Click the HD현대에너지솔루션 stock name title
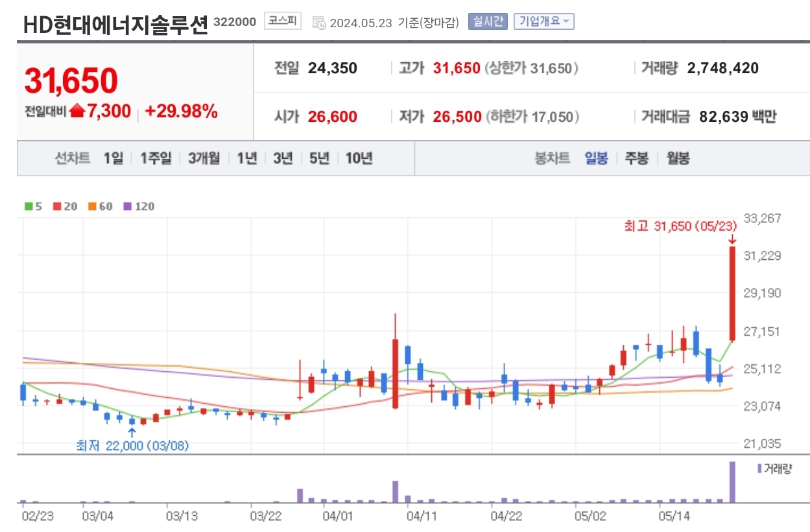Image resolution: width=810 pixels, height=532 pixels. click(x=115, y=24)
